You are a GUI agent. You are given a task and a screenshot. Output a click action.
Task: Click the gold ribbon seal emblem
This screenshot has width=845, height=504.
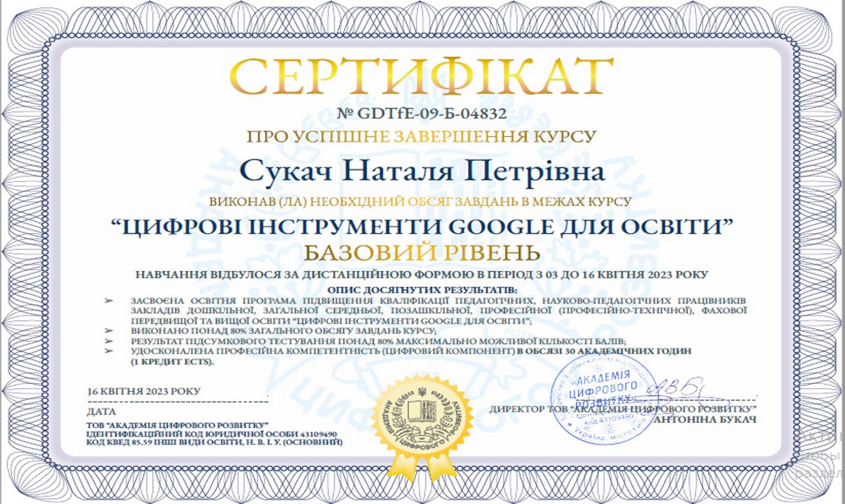pos(422,416)
